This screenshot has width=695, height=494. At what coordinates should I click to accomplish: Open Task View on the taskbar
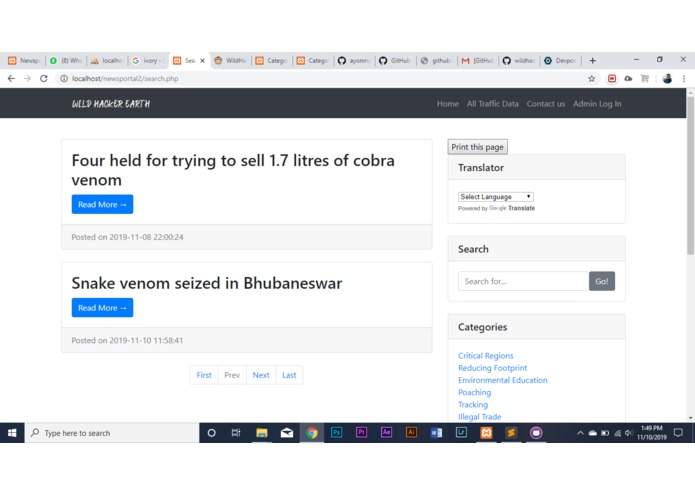236,433
